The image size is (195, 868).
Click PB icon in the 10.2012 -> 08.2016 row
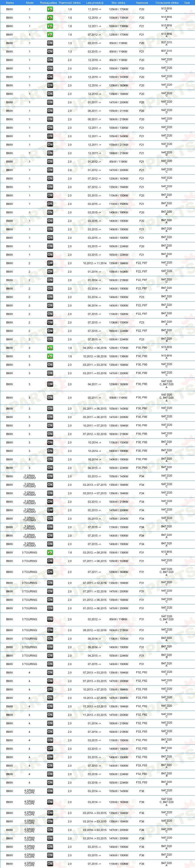pyautogui.click(x=50, y=356)
